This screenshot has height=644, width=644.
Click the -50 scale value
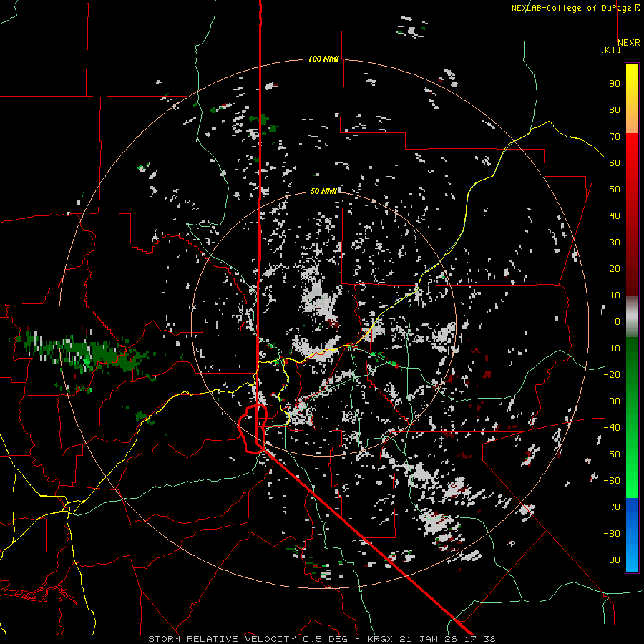coord(612,454)
